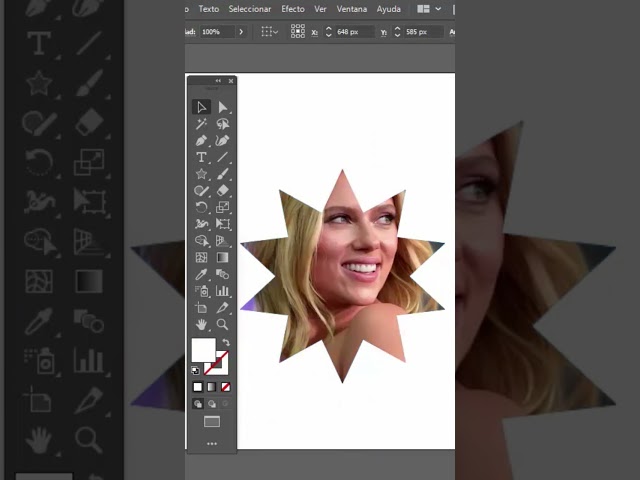
Task: Set paint mode to Gradient
Action: click(211, 387)
